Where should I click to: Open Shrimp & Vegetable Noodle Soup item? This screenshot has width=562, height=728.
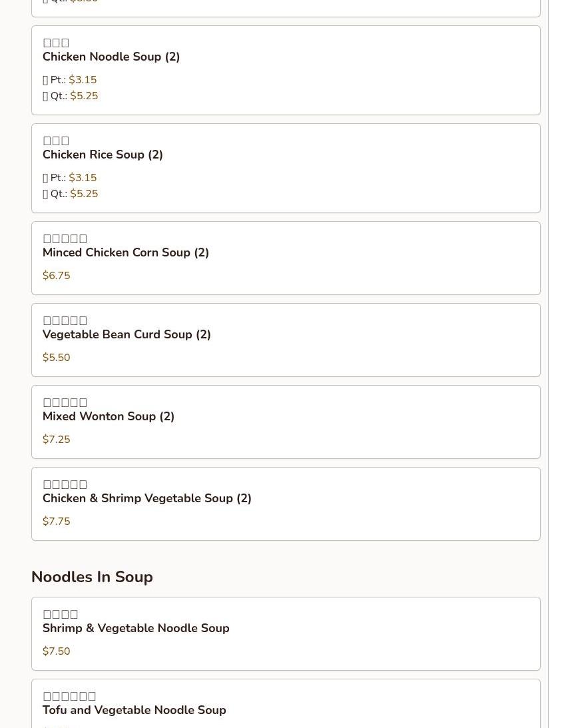click(136, 629)
